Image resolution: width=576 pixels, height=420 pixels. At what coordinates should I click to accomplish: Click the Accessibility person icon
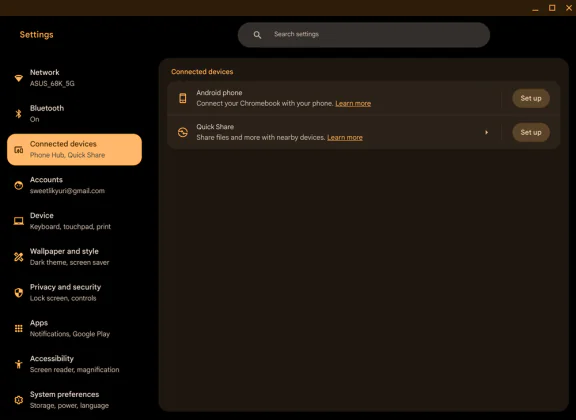tap(18, 364)
